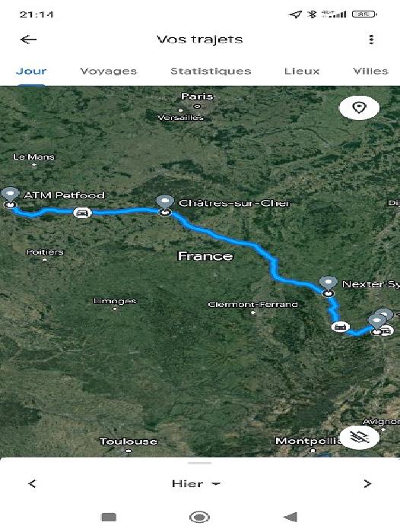Tap the Android recent apps square button

tap(109, 518)
